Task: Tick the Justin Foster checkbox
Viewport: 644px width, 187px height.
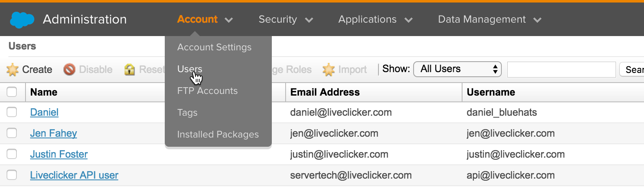Action: [12, 154]
